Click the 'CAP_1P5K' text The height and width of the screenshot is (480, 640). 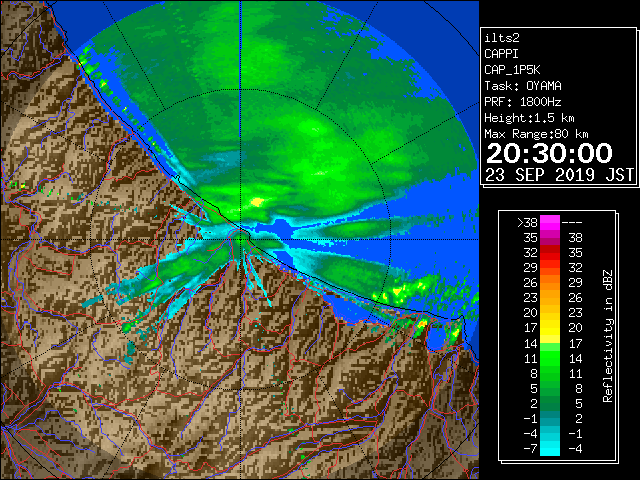512,70
